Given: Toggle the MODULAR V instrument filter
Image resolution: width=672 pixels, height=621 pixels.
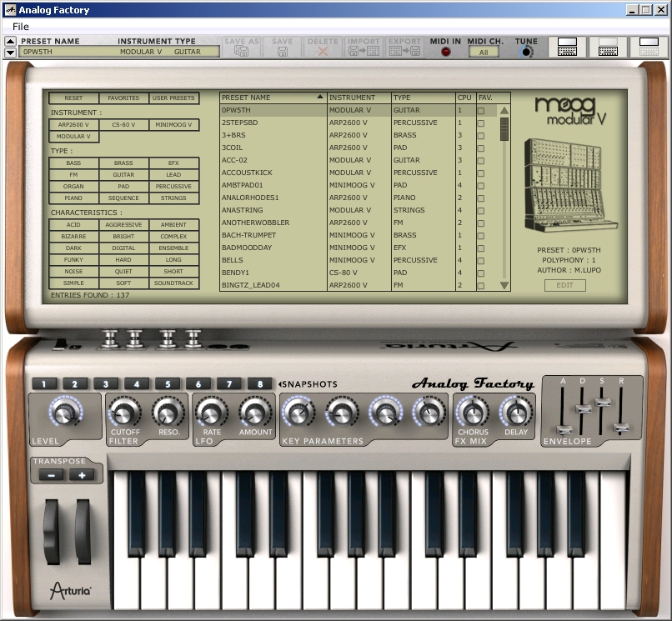Looking at the screenshot, I should click(73, 136).
